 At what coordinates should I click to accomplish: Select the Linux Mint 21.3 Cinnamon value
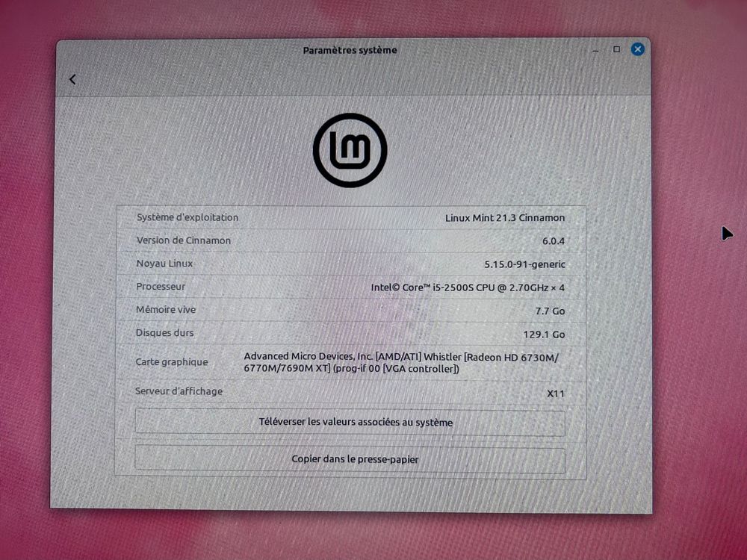coord(505,217)
